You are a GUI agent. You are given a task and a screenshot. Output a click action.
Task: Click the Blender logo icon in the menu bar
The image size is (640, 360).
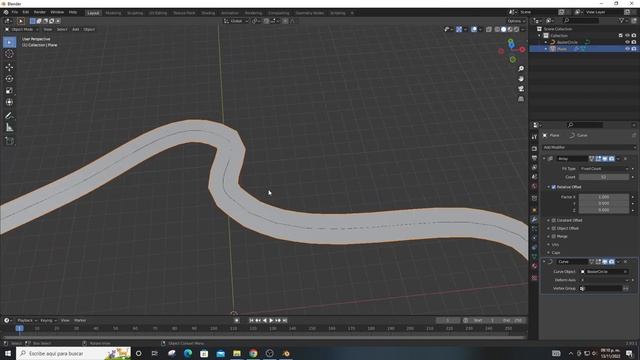tap(6, 12)
